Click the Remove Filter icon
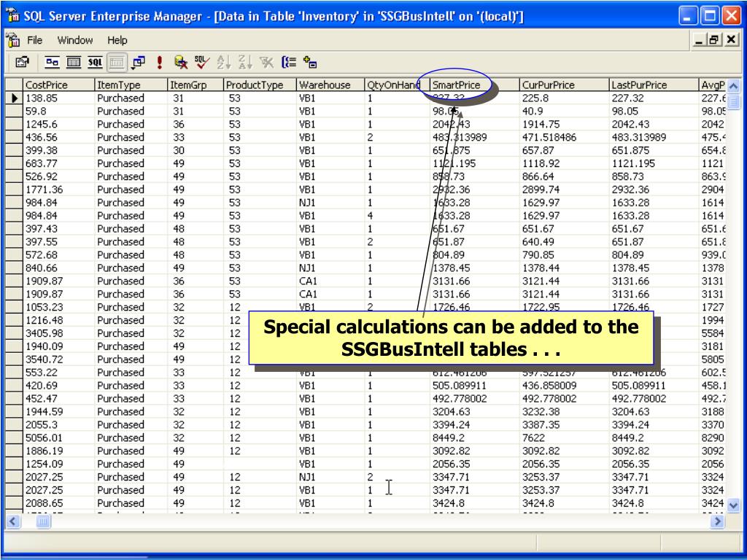747x560 pixels. coord(266,63)
